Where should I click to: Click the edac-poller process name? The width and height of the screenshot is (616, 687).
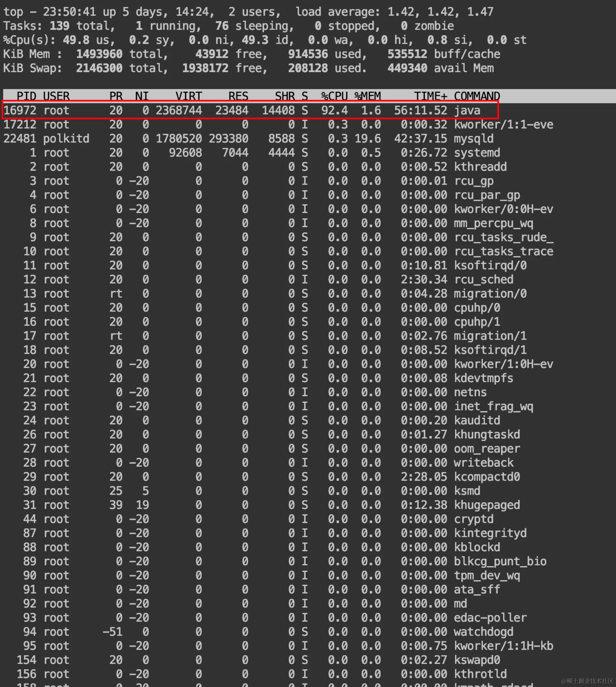pyautogui.click(x=490, y=618)
